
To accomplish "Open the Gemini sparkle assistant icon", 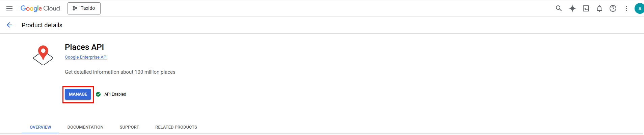I will pos(572,8).
